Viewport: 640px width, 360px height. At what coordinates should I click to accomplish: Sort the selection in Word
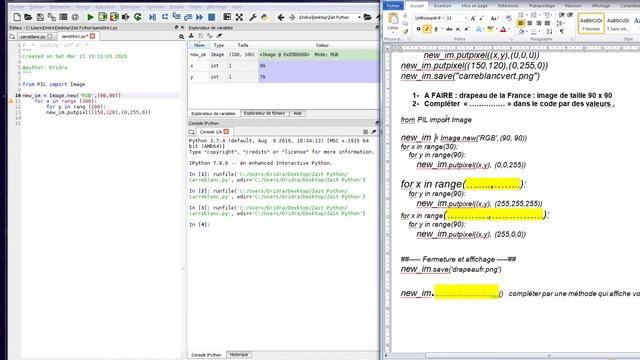[x=549, y=31]
